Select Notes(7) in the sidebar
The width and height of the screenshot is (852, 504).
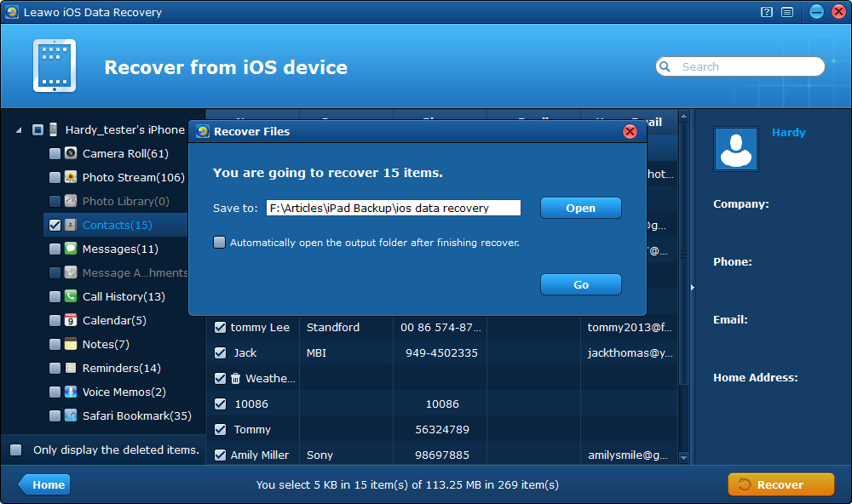(106, 344)
